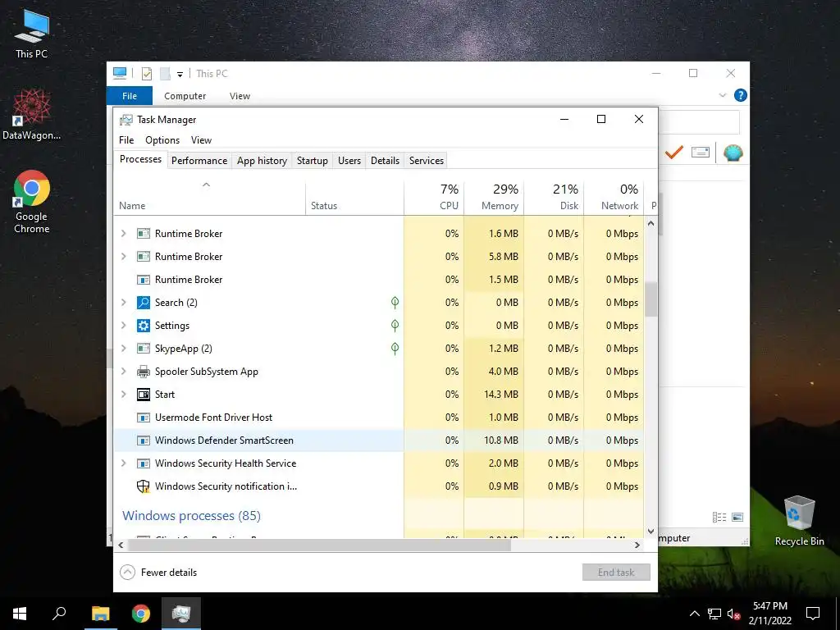
Task: Switch Explorer to large icons view
Action: point(737,517)
